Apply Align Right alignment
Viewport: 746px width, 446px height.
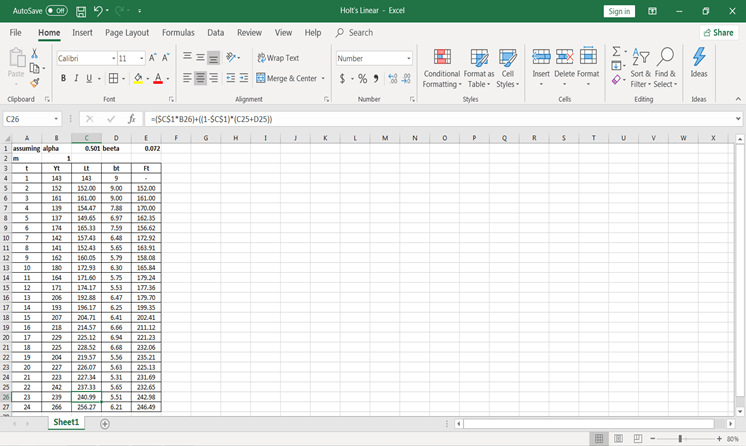click(214, 78)
